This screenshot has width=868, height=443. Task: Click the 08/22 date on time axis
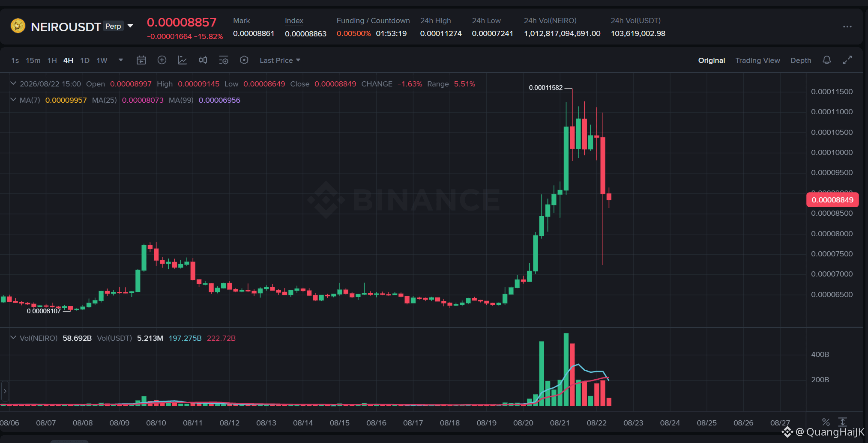coord(596,423)
